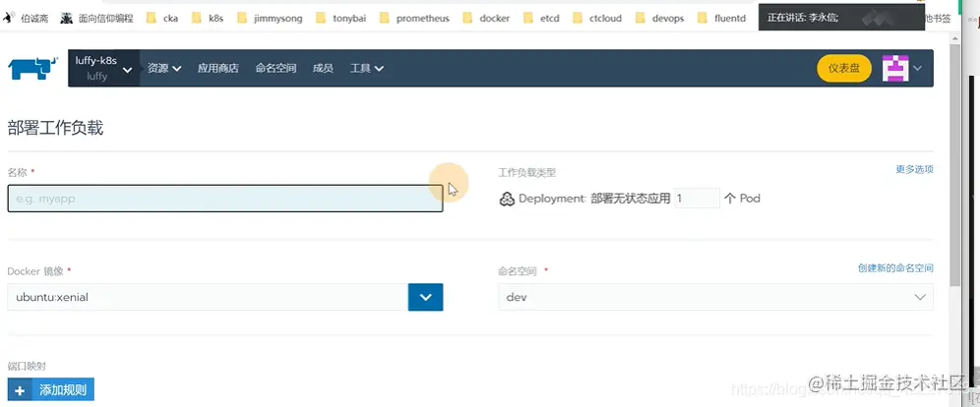Viewport: 980px width, 407px height.
Task: Expand the dropdown arrow beside the avatar
Action: pos(917,68)
